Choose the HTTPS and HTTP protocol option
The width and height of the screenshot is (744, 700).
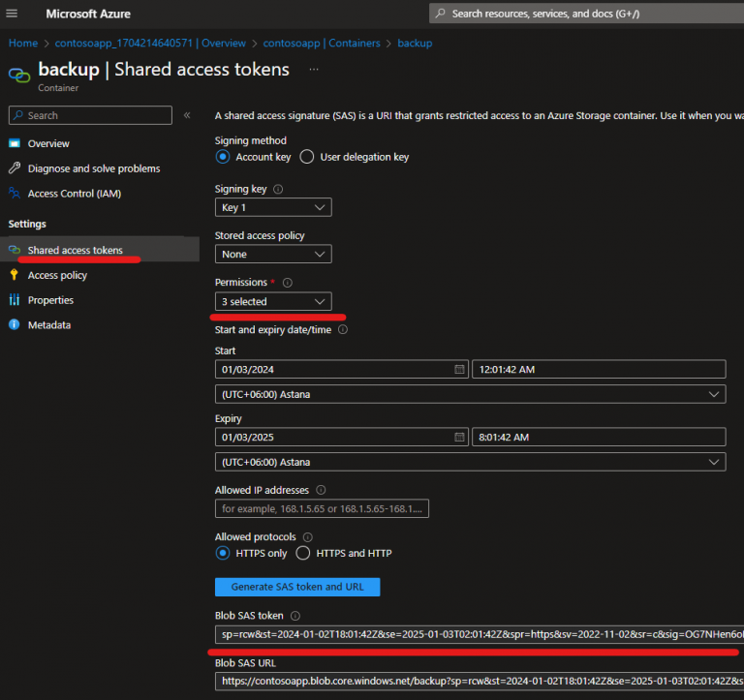point(303,554)
